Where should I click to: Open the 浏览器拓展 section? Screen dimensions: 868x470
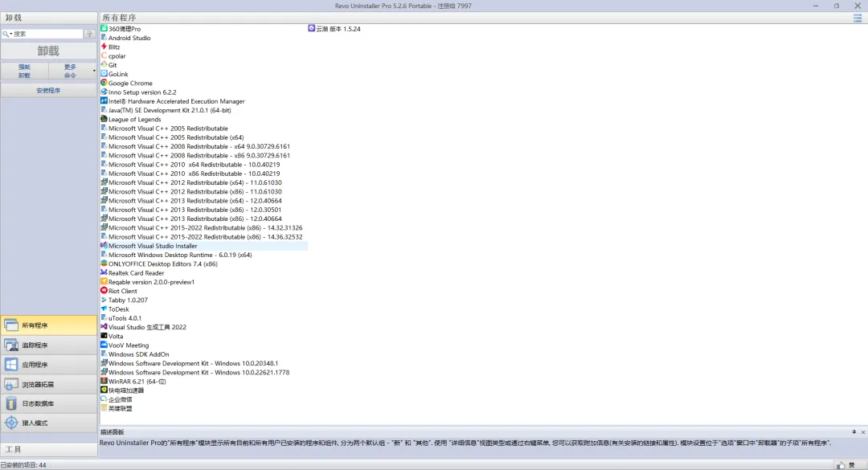[49, 384]
